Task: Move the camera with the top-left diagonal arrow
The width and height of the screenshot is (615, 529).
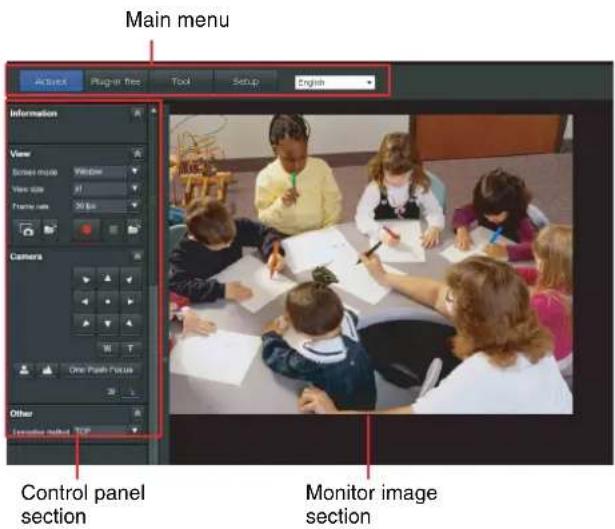Action: point(84,279)
